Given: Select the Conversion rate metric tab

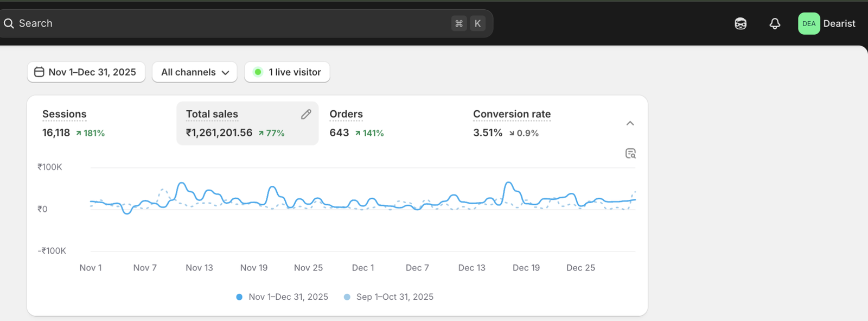Looking at the screenshot, I should click(x=511, y=123).
